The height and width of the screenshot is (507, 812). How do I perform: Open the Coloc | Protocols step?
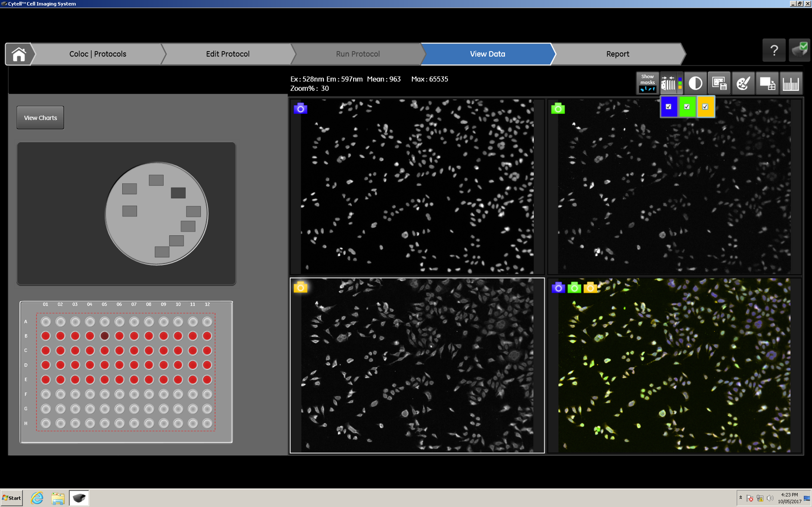point(97,54)
